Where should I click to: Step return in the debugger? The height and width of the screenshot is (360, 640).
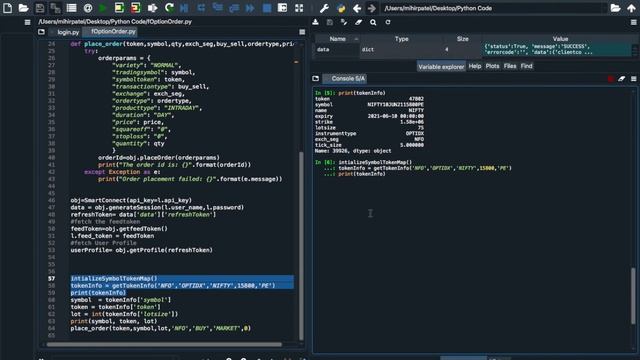click(x=234, y=8)
